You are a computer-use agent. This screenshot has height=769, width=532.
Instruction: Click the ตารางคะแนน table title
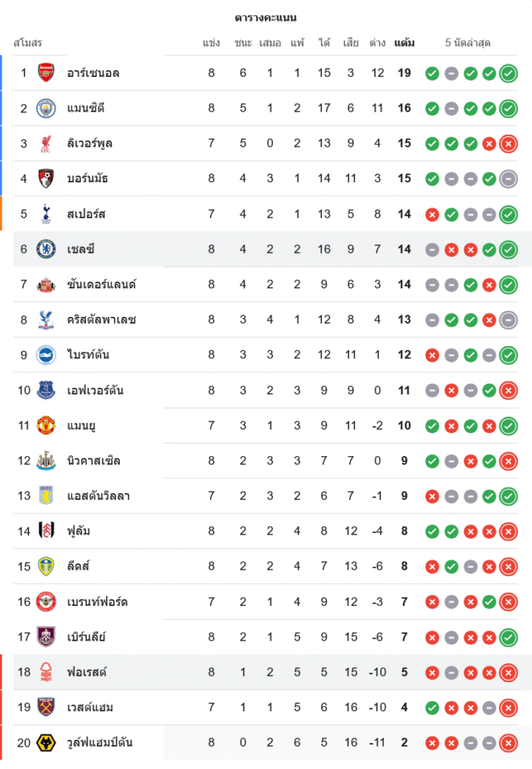point(266,17)
